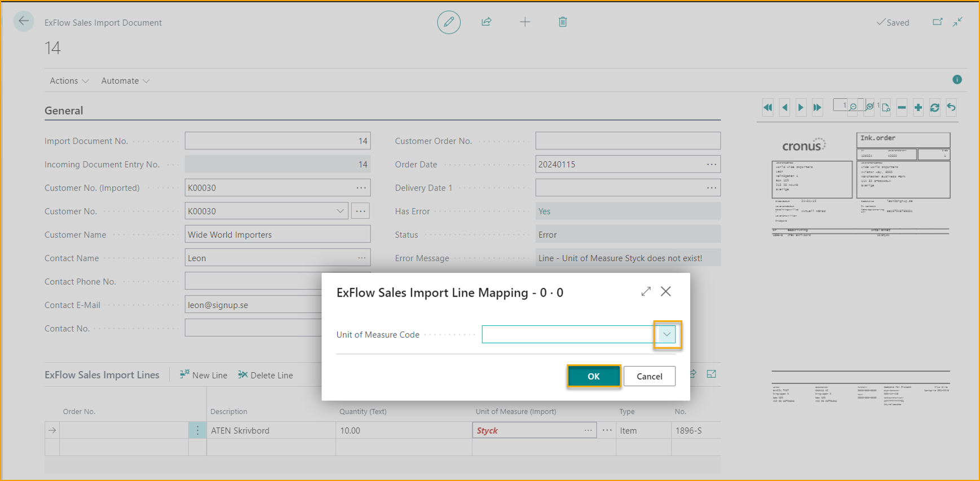Click Delete Line in import lines

click(266, 375)
